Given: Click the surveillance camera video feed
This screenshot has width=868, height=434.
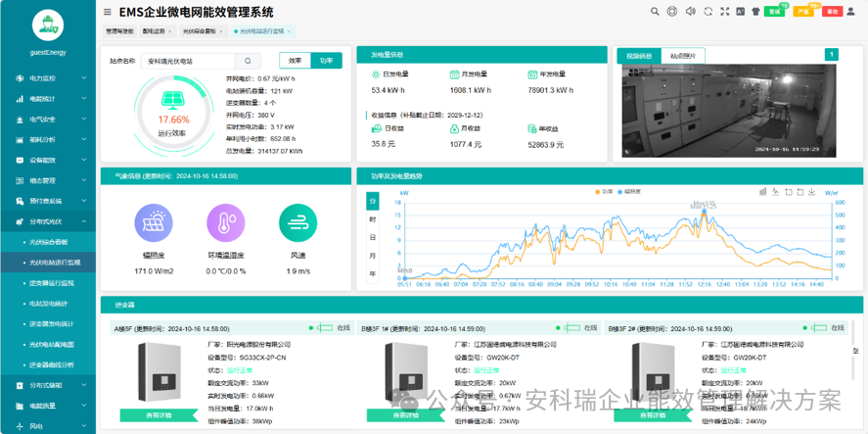Looking at the screenshot, I should [x=729, y=111].
